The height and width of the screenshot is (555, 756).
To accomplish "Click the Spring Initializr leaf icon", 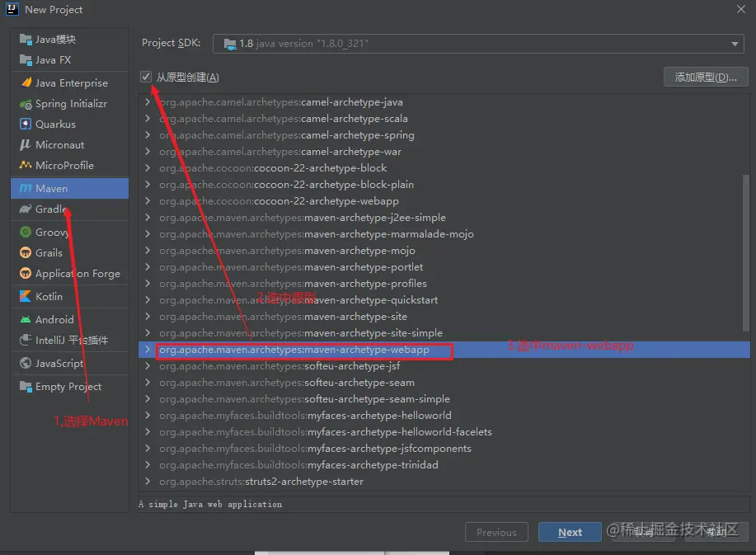I will (26, 104).
